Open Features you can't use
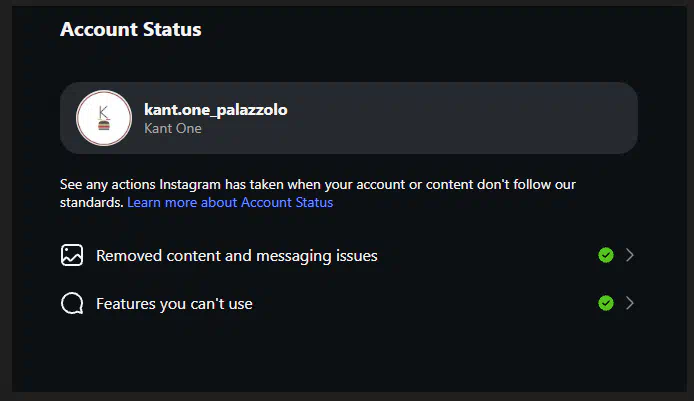The image size is (694, 401). click(x=174, y=303)
